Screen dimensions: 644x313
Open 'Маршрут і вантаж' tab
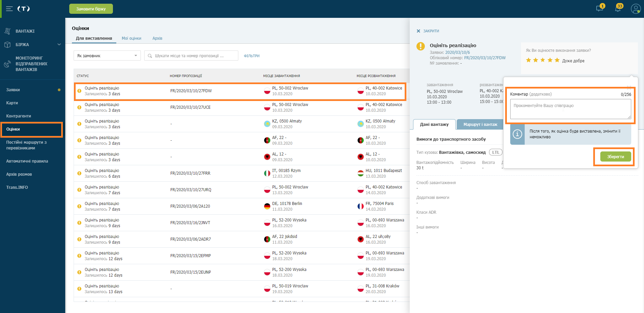pos(480,125)
